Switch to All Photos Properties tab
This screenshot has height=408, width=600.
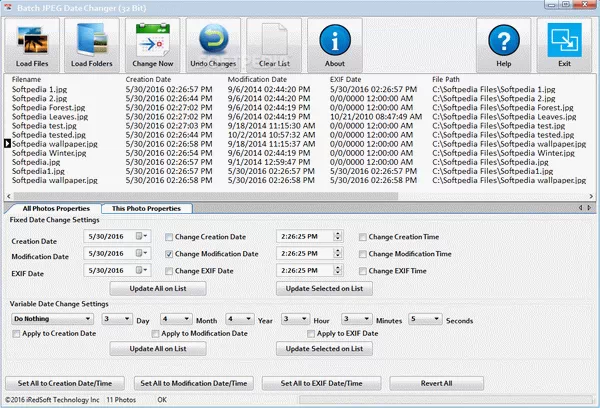click(56, 209)
